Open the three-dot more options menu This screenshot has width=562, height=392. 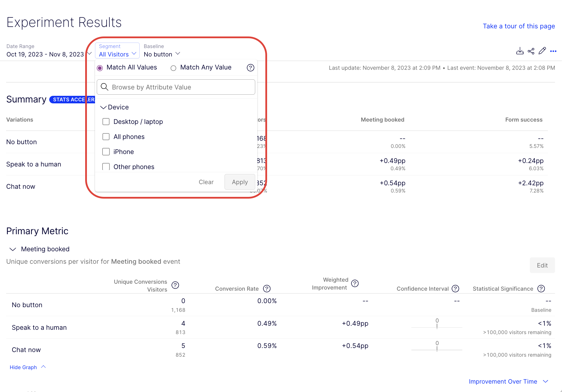click(553, 51)
